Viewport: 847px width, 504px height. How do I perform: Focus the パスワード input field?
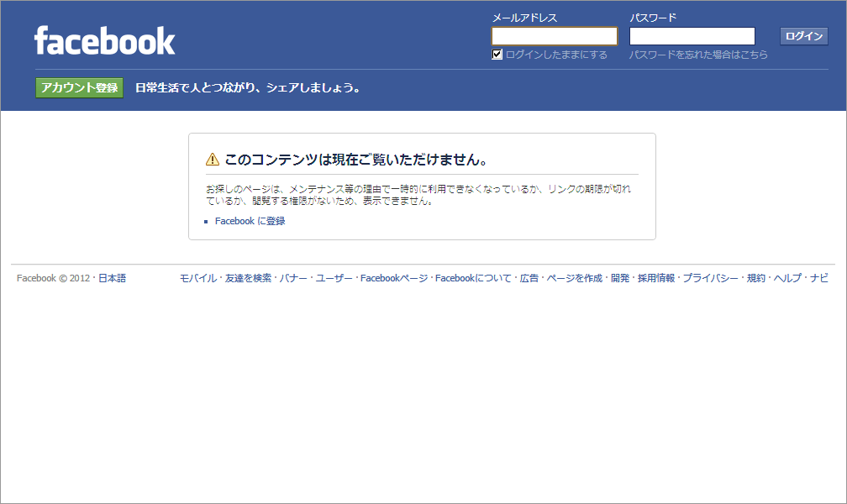pyautogui.click(x=692, y=36)
